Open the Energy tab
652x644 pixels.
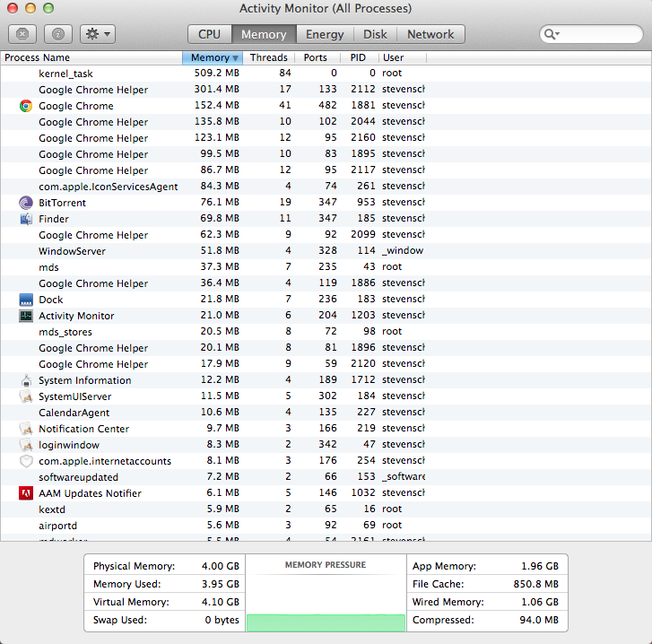[325, 34]
